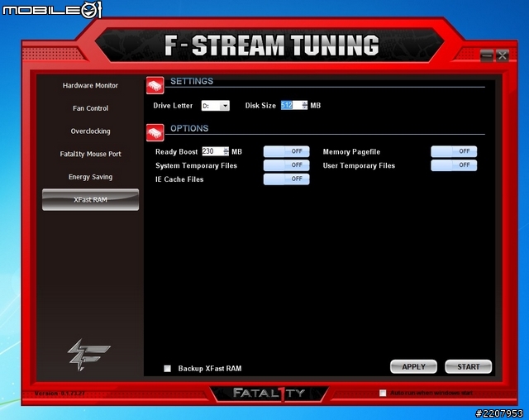Toggle System Temporary Files switch
This screenshot has height=420, width=529.
coord(287,165)
